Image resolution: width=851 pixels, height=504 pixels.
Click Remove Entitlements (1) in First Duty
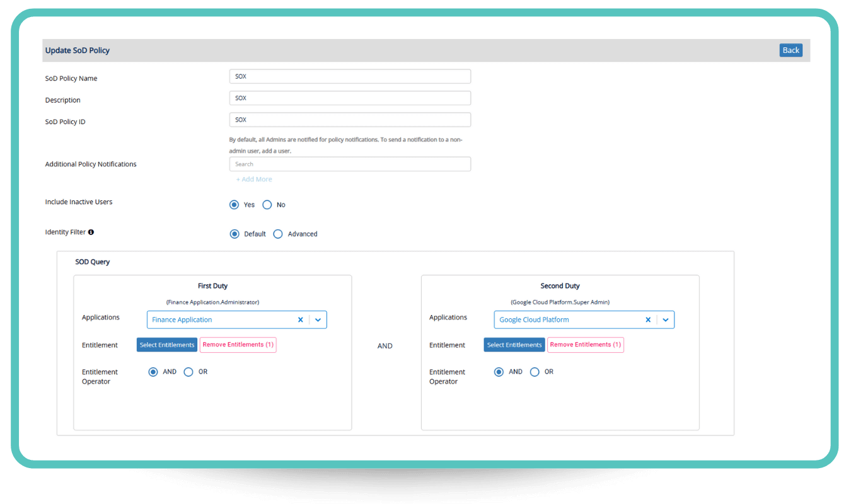(238, 345)
